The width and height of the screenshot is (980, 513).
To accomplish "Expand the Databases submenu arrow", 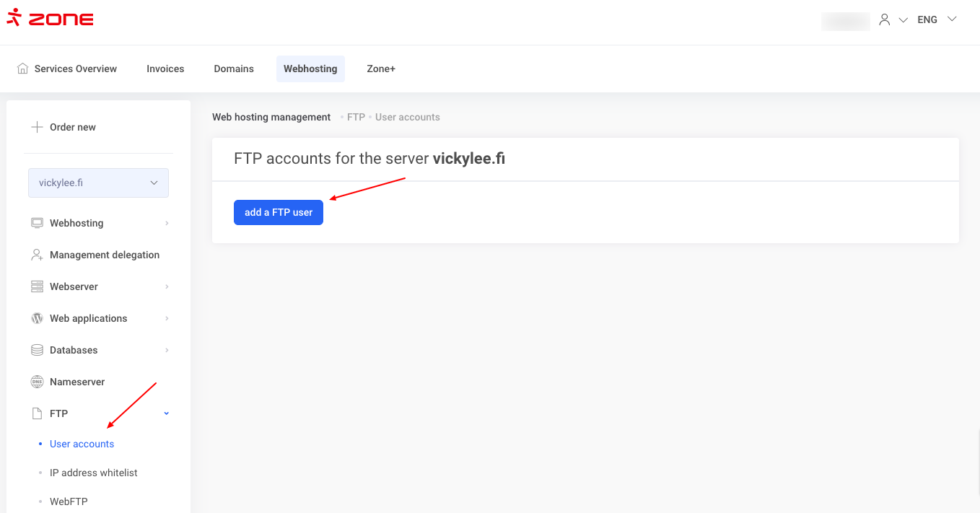I will tap(167, 350).
